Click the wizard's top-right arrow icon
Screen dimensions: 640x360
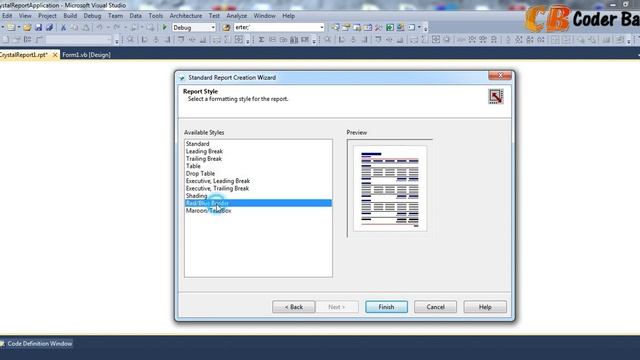point(496,97)
